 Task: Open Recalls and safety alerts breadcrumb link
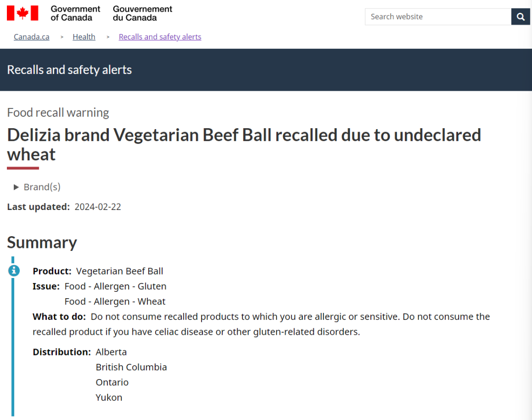pos(160,36)
